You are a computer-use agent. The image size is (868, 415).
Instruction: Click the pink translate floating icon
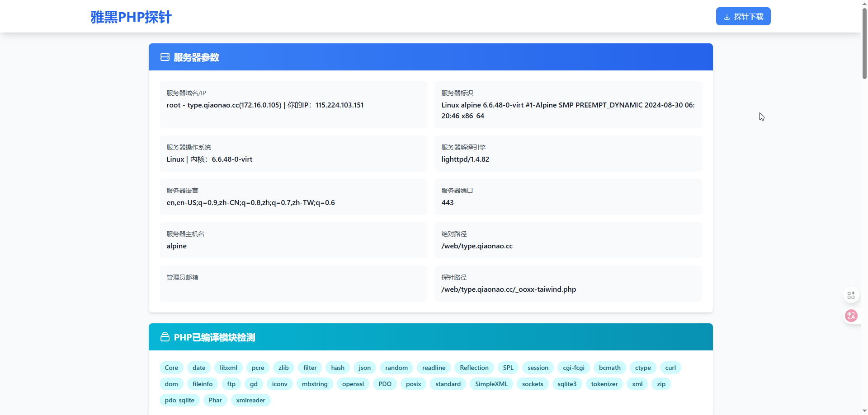(851, 316)
